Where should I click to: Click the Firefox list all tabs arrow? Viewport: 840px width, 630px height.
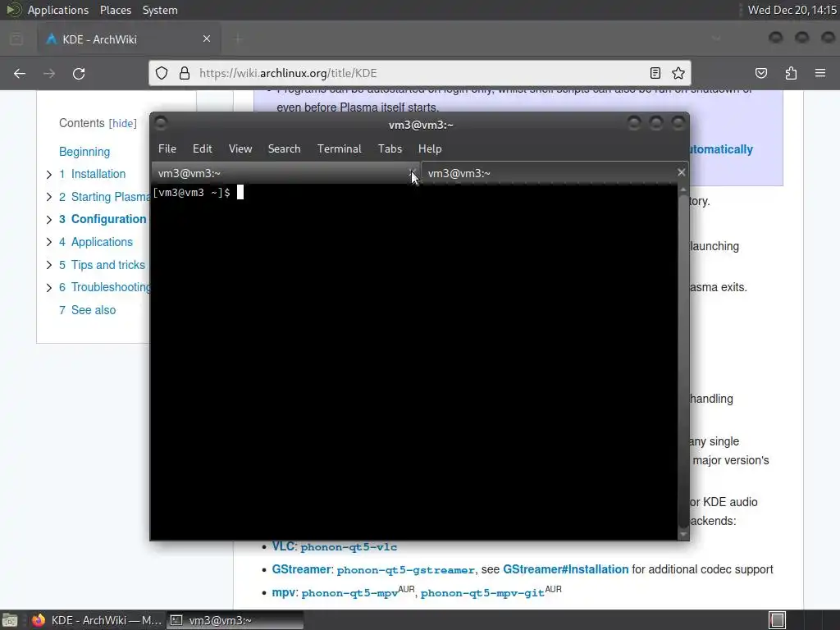(716, 39)
